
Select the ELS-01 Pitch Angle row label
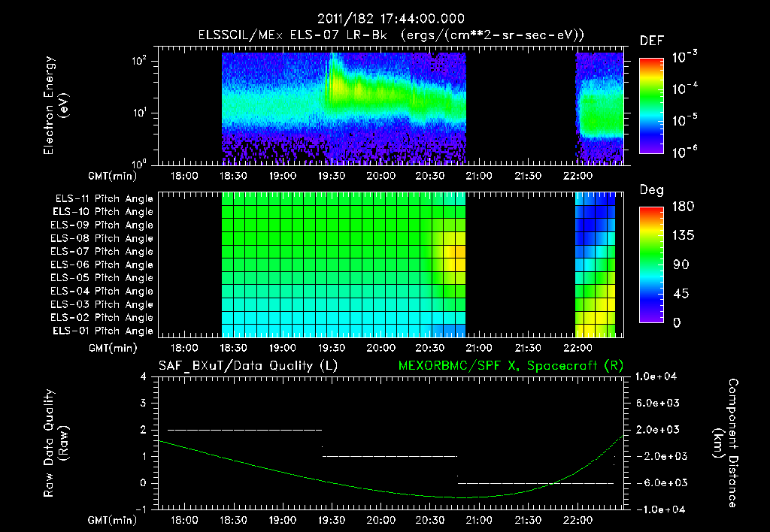[103, 331]
